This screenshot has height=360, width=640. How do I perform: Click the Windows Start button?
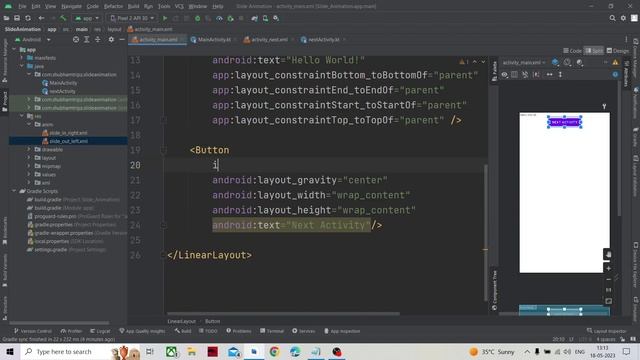pyautogui.click(x=10, y=351)
